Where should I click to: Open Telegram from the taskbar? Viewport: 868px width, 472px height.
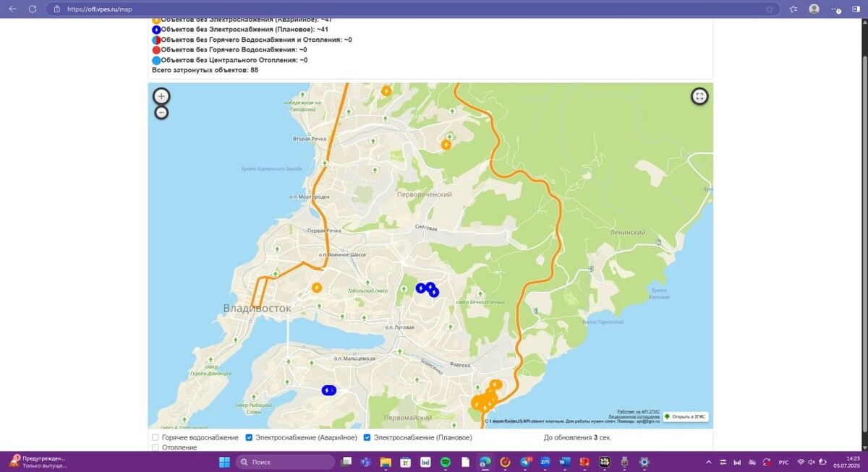click(525, 462)
